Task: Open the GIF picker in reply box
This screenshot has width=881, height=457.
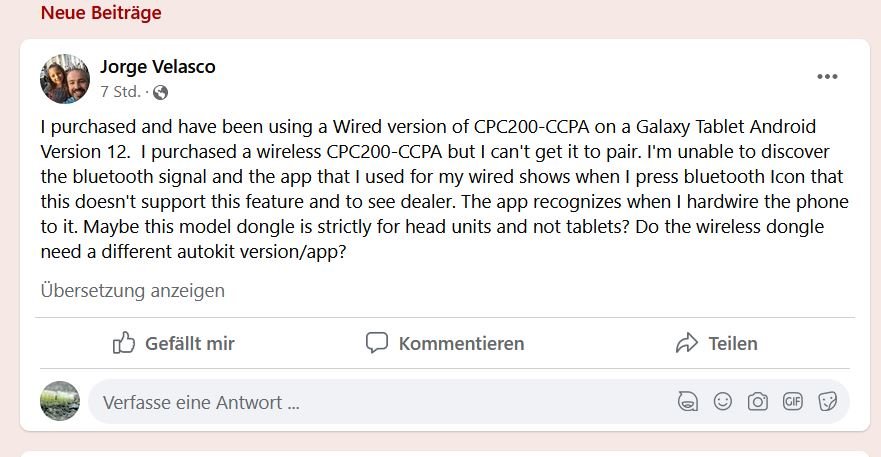Action: point(793,402)
